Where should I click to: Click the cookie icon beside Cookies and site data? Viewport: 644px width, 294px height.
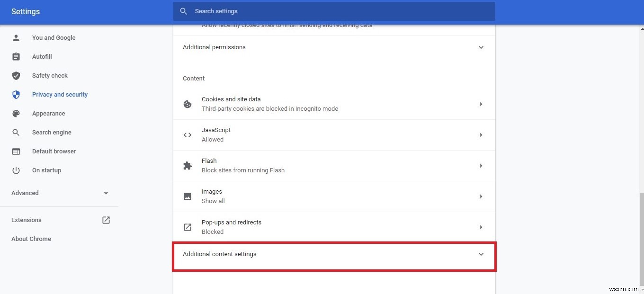(x=188, y=104)
